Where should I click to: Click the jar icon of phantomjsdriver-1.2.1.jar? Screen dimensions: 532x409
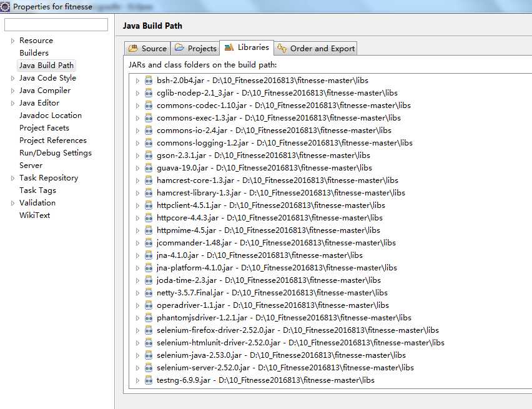click(149, 318)
